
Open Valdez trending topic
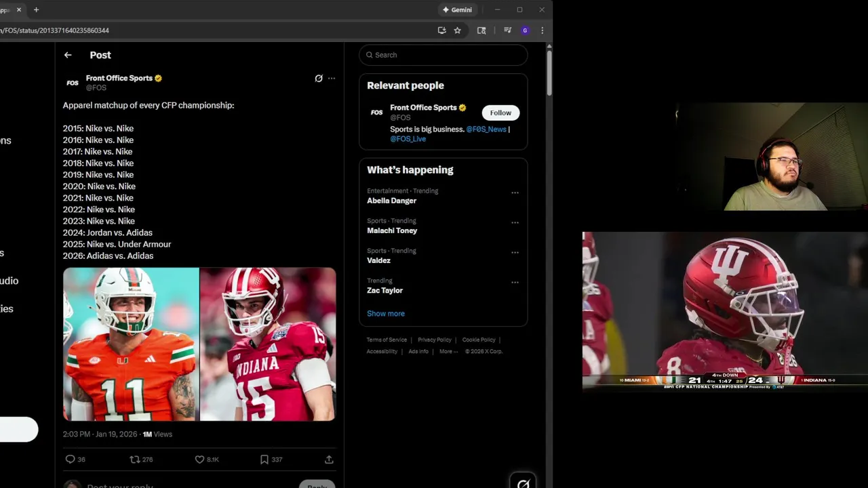point(378,260)
